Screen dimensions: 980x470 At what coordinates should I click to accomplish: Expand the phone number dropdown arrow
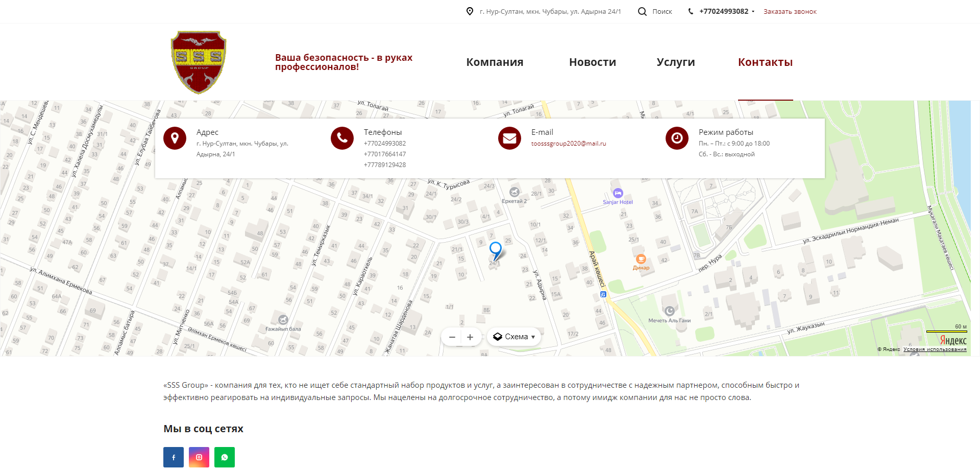[x=753, y=12]
